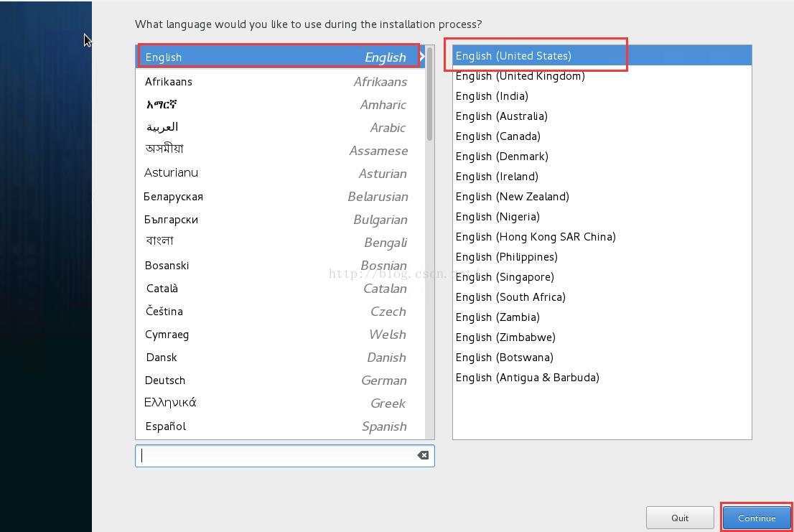Select the Greek language row

click(x=281, y=403)
